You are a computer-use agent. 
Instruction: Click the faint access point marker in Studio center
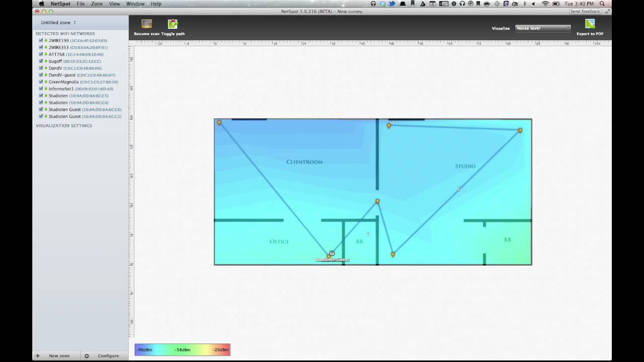tap(459, 189)
